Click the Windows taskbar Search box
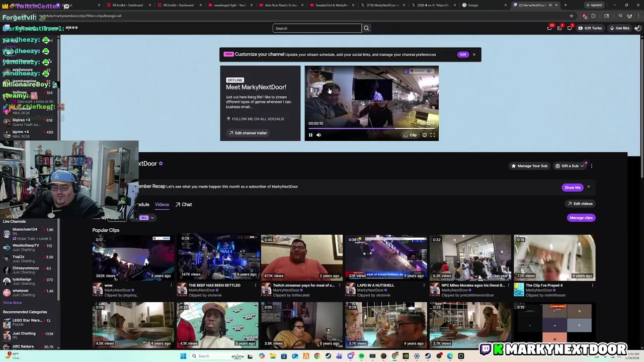This screenshot has height=362, width=644. tap(216, 356)
